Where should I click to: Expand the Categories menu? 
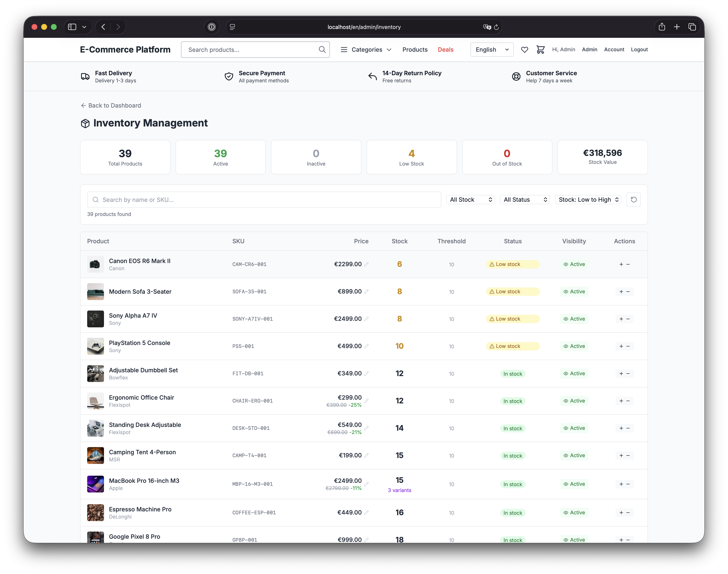[366, 50]
